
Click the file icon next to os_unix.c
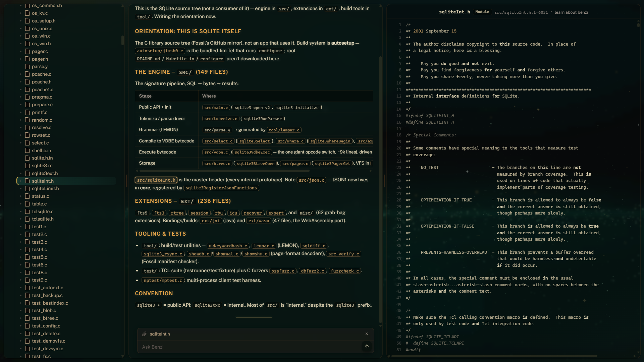pyautogui.click(x=28, y=28)
